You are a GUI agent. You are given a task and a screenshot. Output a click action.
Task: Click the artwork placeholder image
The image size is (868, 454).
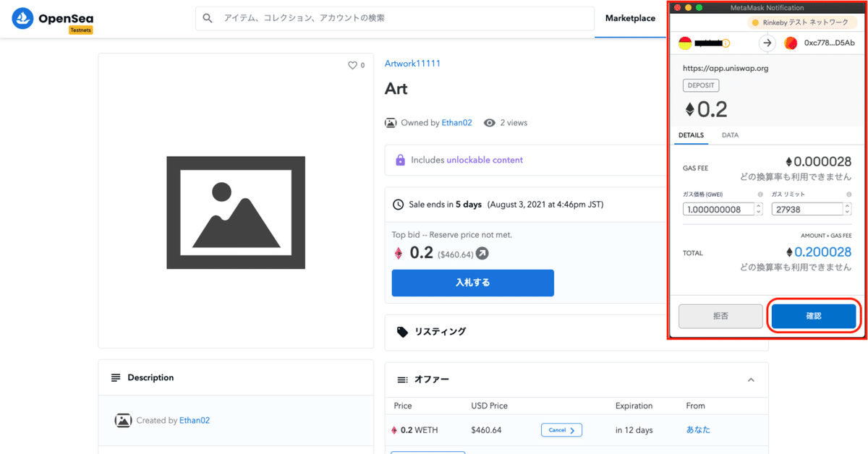click(236, 212)
